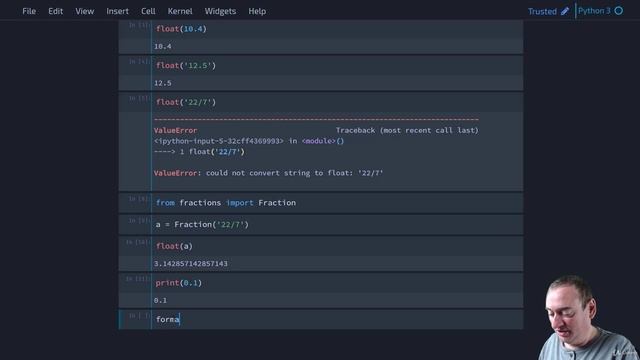Click the In prompt of the Fraction('22/7') cell
The image size is (640, 360).
tap(139, 220)
